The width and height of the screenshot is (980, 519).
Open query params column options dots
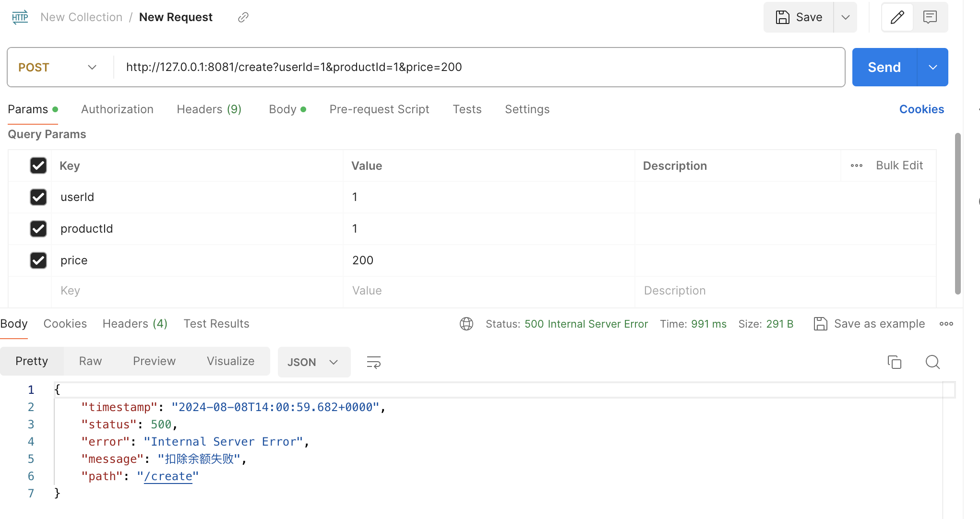[x=856, y=165]
